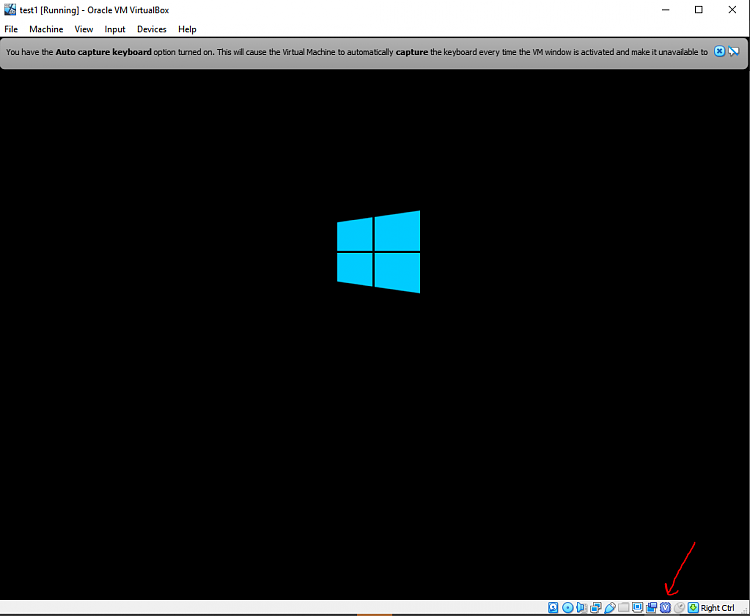Click the optical drive status icon
Screen dimensions: 750x616
pos(568,607)
